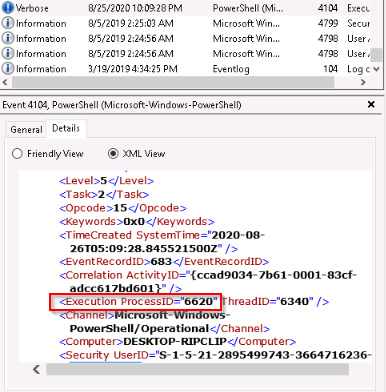The height and width of the screenshot is (392, 386).
Task: Click the Execu... task category cell
Action: point(359,8)
